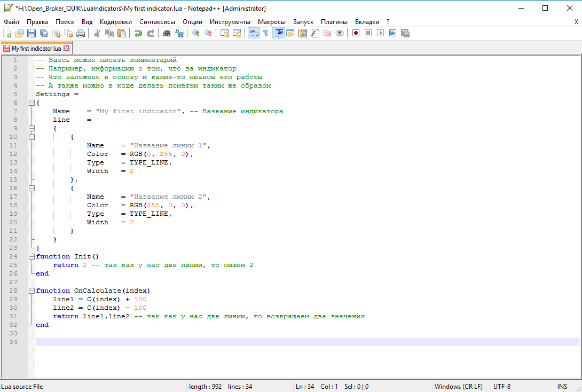The image size is (582, 392).
Task: Zoom in using the magnifier plus icon
Action: tap(195, 34)
